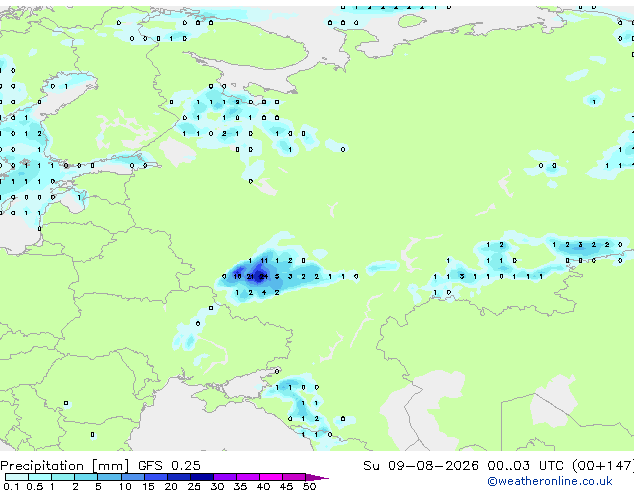Click the legend tick label '25'
634x490 pixels.
coord(194,486)
